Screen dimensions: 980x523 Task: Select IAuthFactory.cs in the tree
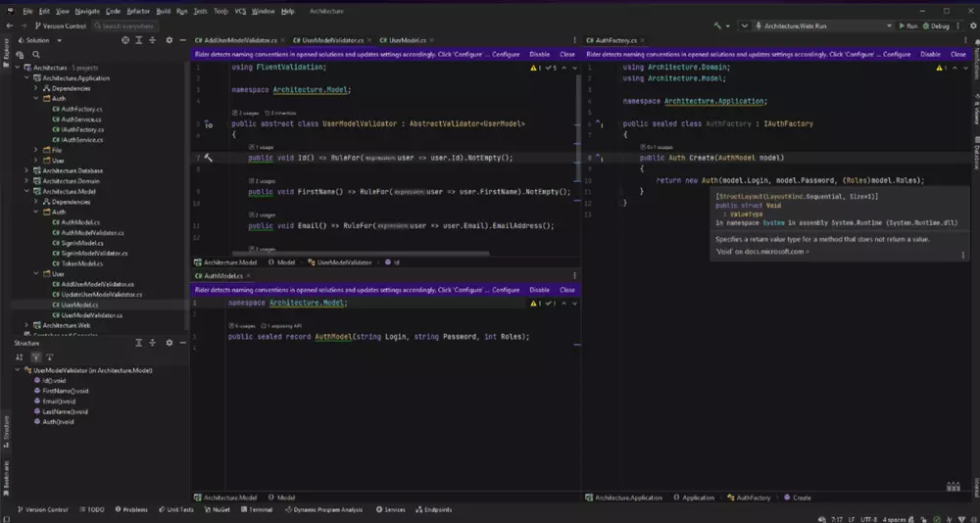pyautogui.click(x=77, y=129)
